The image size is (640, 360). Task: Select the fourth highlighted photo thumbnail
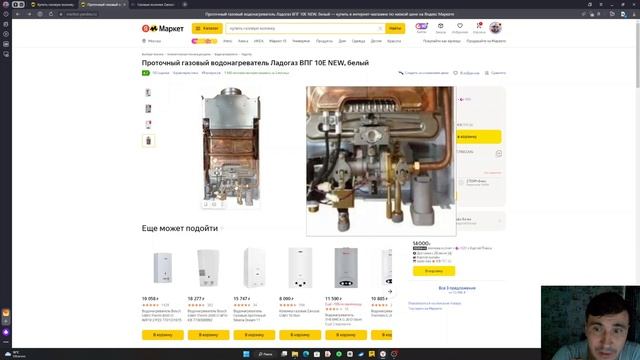[x=149, y=141]
